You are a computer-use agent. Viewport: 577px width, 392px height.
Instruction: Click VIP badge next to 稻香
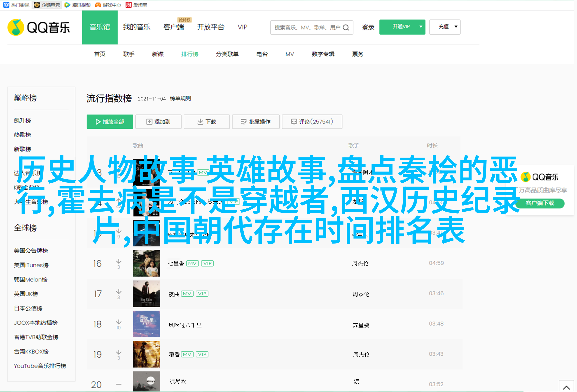tap(202, 354)
